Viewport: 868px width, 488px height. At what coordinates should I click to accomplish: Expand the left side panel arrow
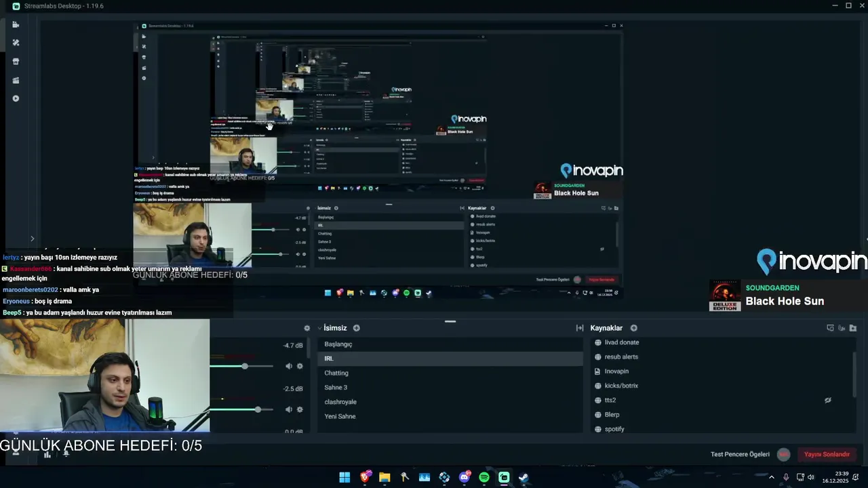[32, 239]
